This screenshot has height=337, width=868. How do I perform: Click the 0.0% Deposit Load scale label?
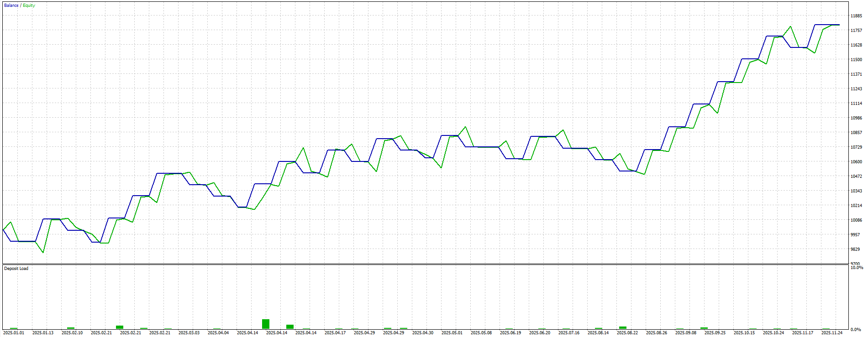pos(856,329)
